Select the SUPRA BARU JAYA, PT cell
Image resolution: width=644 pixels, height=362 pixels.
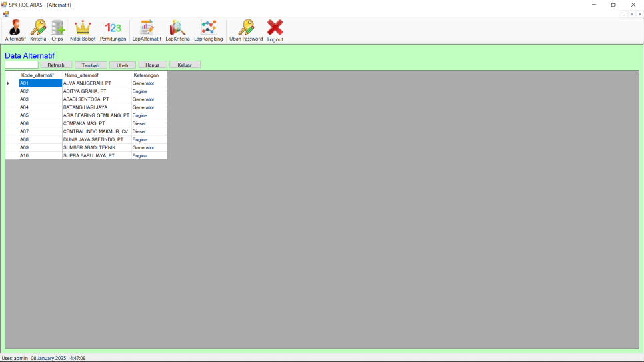(96, 155)
